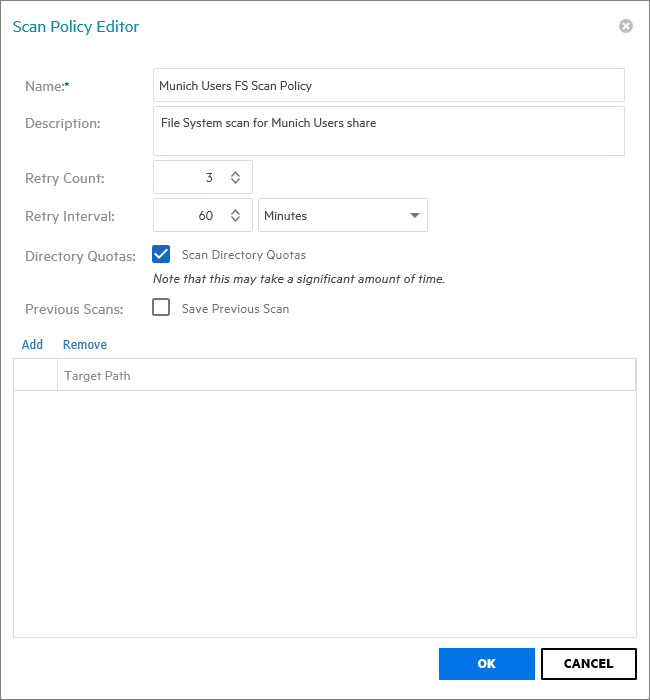Close the Scan Policy Editor dialog

point(626,26)
